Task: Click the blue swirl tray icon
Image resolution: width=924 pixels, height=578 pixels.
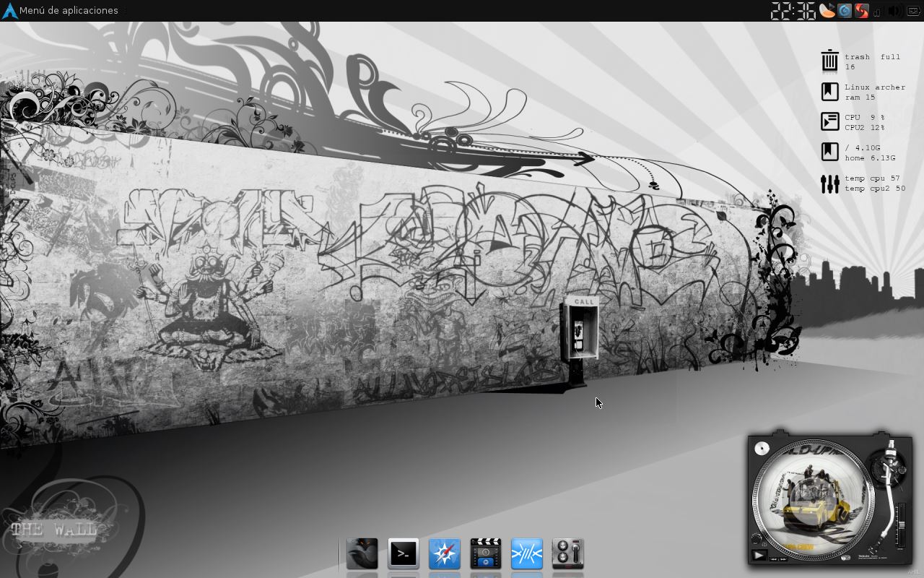Action: click(845, 11)
